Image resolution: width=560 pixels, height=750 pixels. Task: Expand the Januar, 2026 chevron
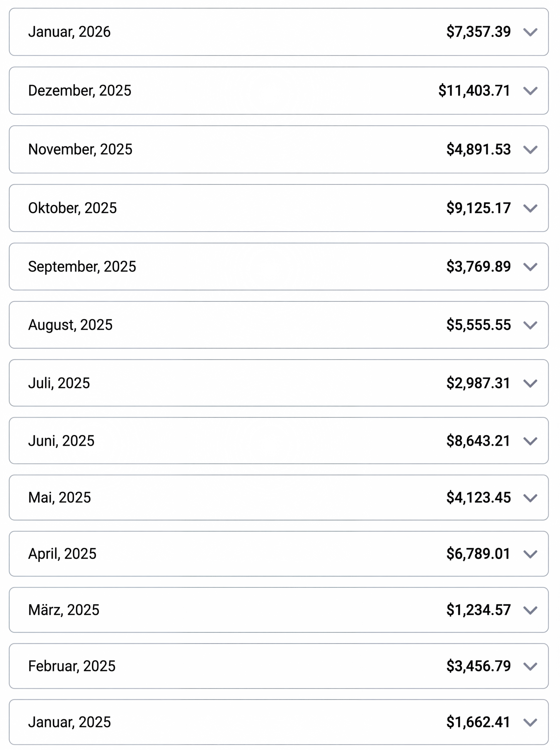[530, 32]
